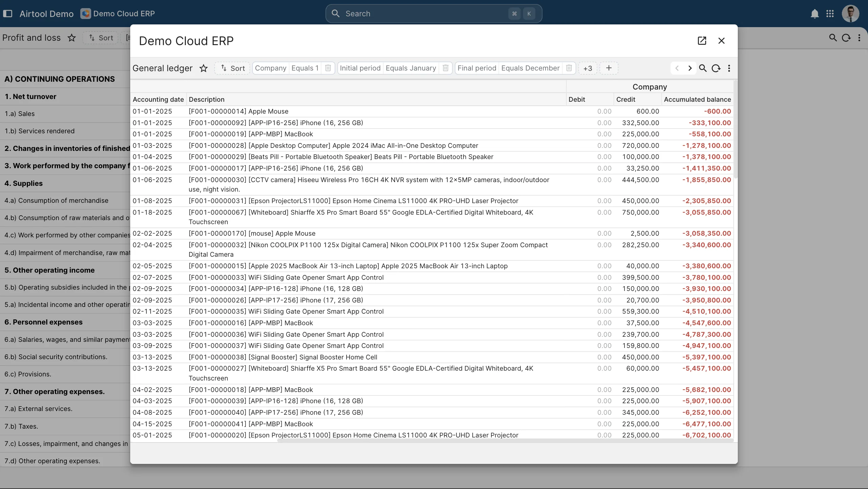Select the Hiseeu CCTV camera entry

pos(432,184)
